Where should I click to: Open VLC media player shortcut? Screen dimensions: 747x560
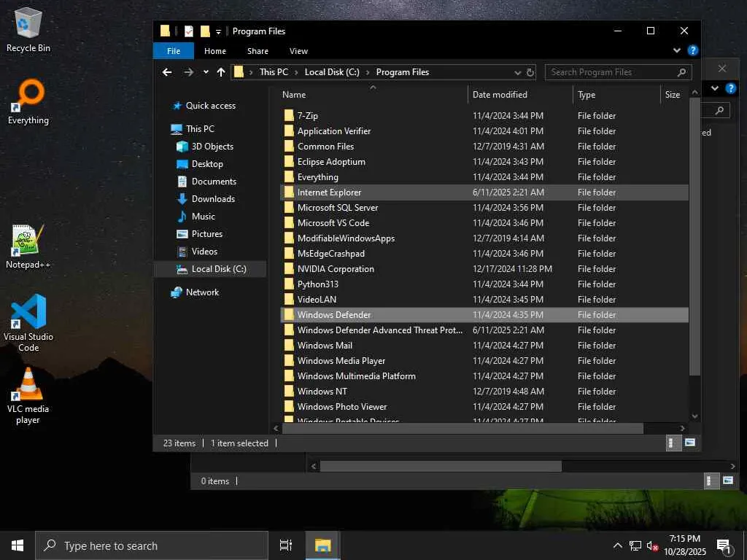pyautogui.click(x=28, y=396)
